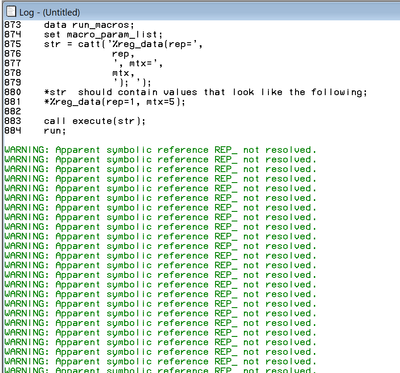Click the Log window document icon
Image resolution: width=400 pixels, height=373 pixels.
pyautogui.click(x=11, y=12)
